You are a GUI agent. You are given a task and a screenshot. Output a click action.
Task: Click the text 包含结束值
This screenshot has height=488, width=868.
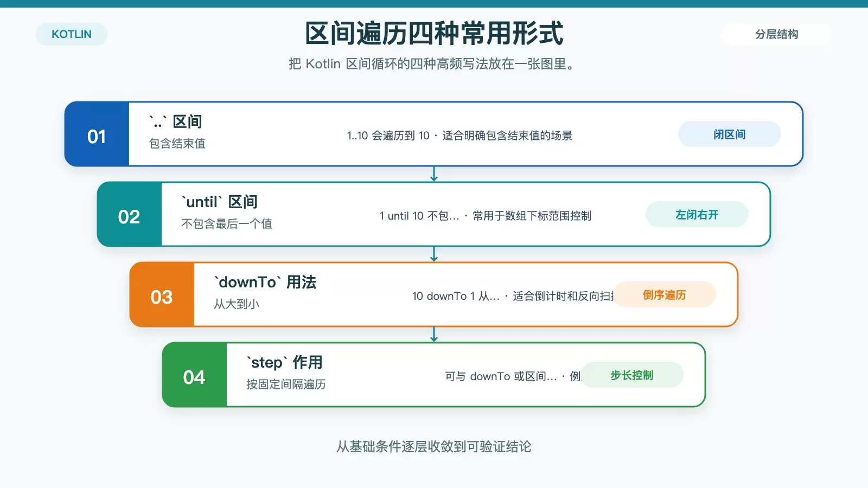tap(177, 144)
